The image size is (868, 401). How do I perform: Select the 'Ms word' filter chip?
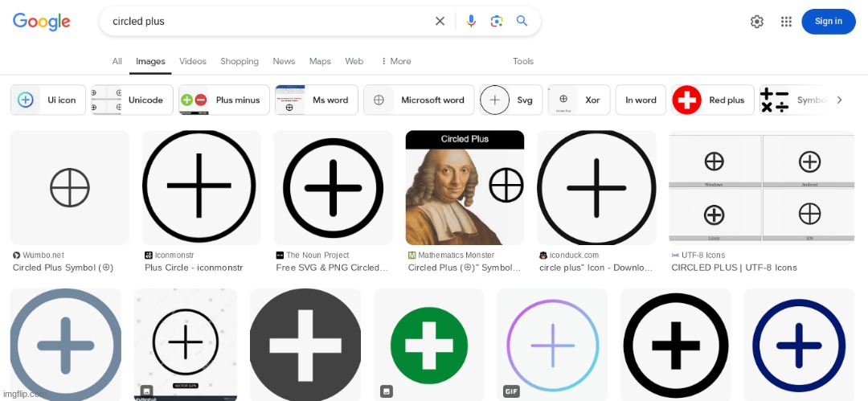pyautogui.click(x=317, y=100)
